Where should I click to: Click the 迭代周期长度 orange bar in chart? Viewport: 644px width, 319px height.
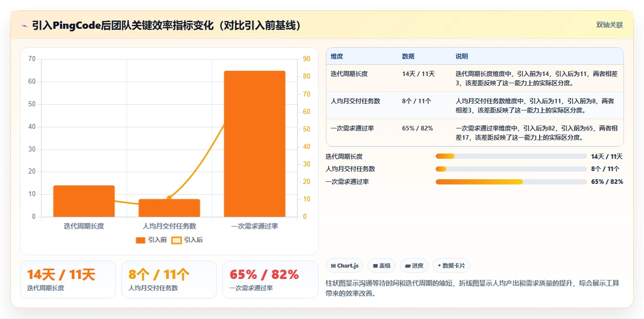pyautogui.click(x=84, y=201)
